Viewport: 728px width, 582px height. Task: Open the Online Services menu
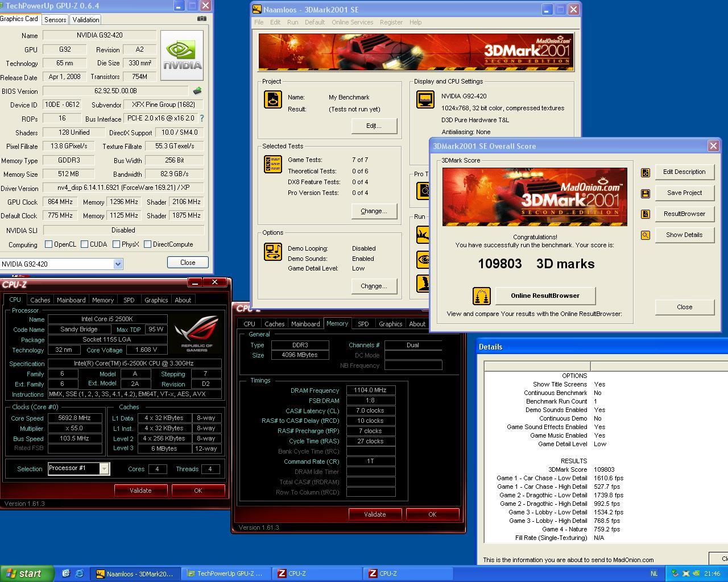(353, 22)
